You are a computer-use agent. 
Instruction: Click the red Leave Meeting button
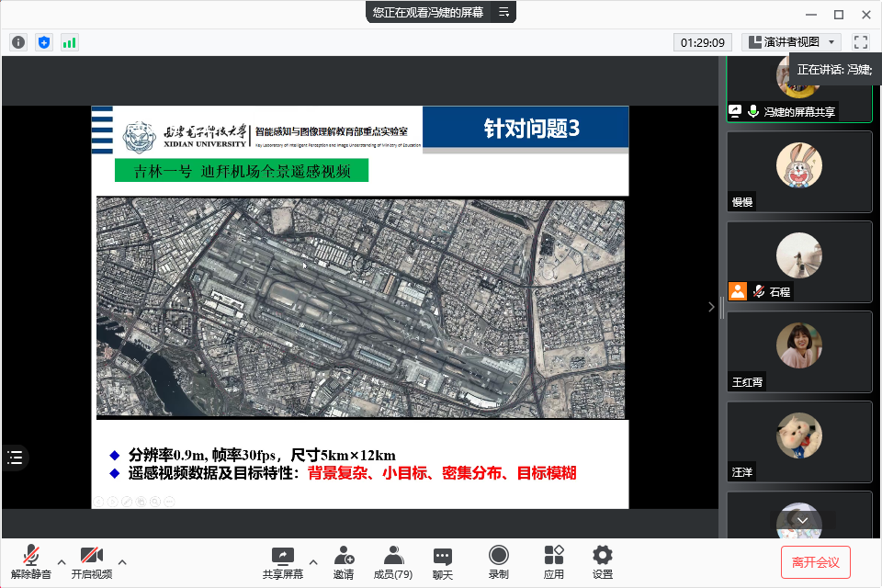pyautogui.click(x=816, y=562)
